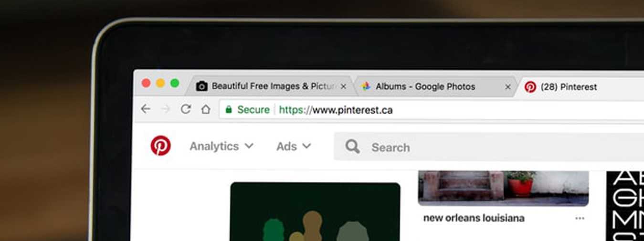Click the pinterest.ca URL in address bar
Screen dimensions: 644x241
[352, 110]
